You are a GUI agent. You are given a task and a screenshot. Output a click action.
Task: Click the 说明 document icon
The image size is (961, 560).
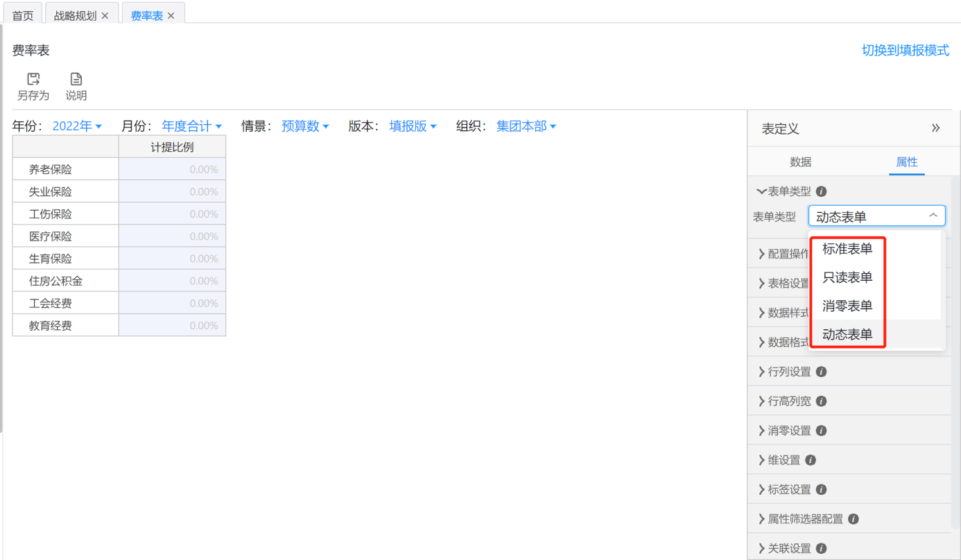pyautogui.click(x=76, y=79)
